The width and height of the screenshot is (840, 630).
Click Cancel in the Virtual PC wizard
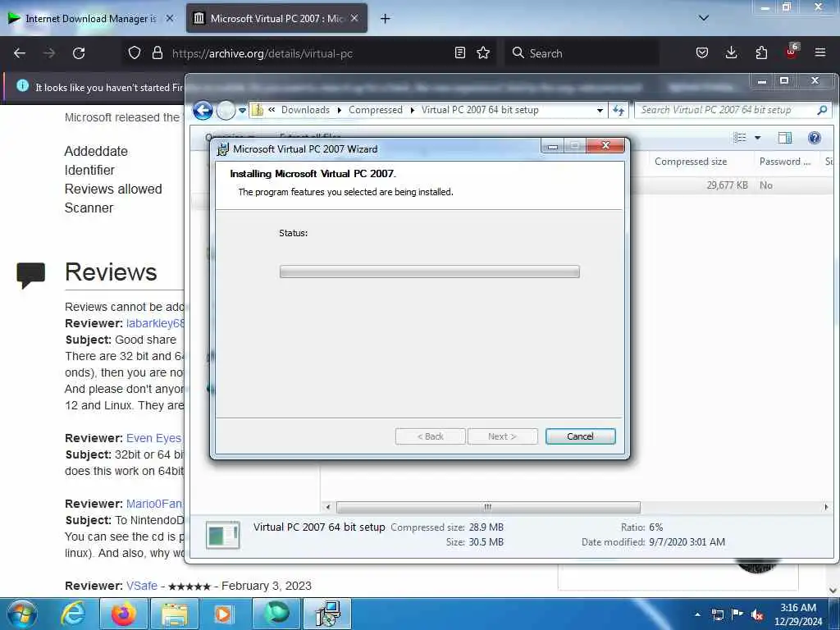(580, 436)
